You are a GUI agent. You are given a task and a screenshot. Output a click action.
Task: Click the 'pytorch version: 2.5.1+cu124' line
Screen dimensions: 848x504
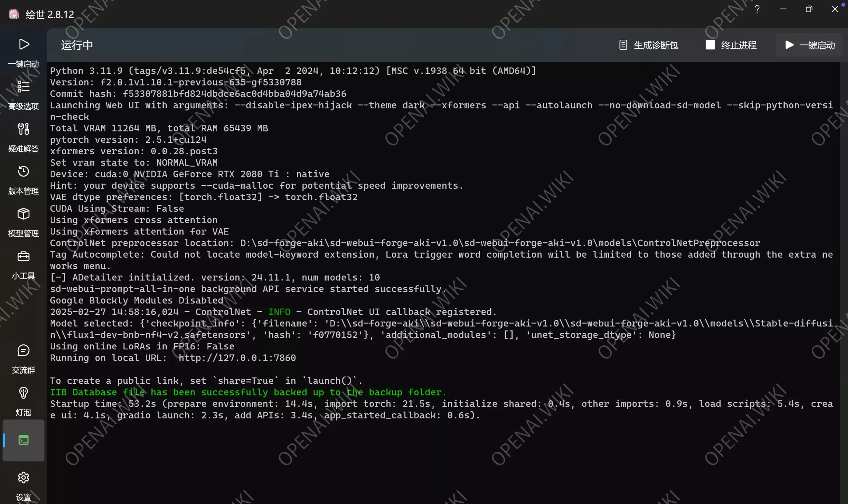(128, 140)
